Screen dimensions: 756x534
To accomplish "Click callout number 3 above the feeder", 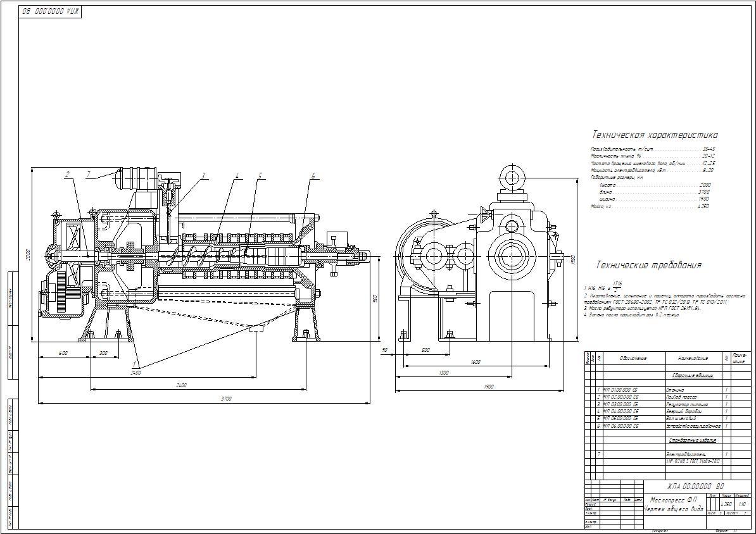I will point(203,175).
